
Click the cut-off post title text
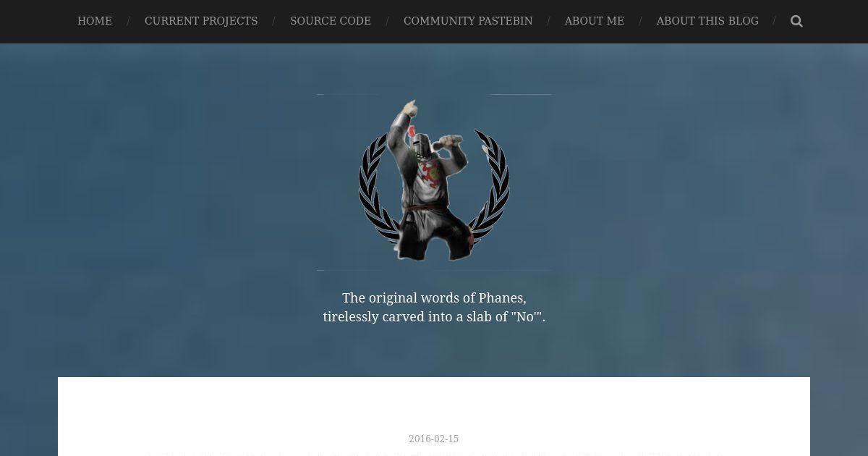tap(434, 453)
